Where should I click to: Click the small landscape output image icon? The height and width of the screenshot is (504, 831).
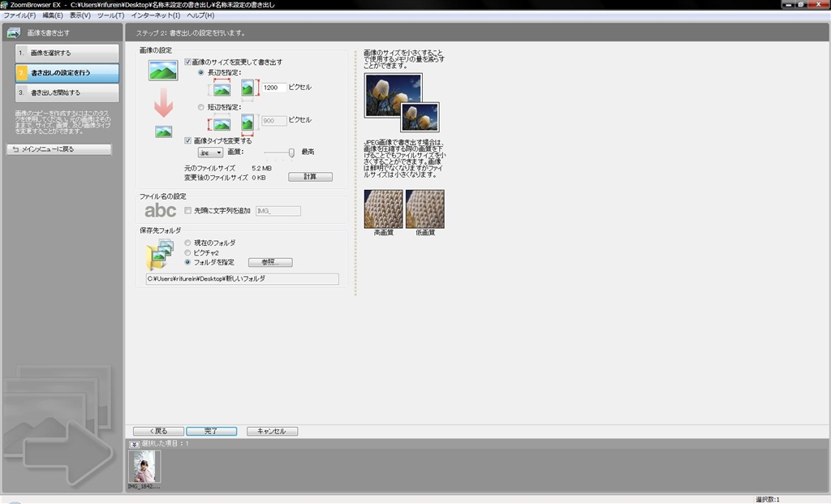[163, 132]
